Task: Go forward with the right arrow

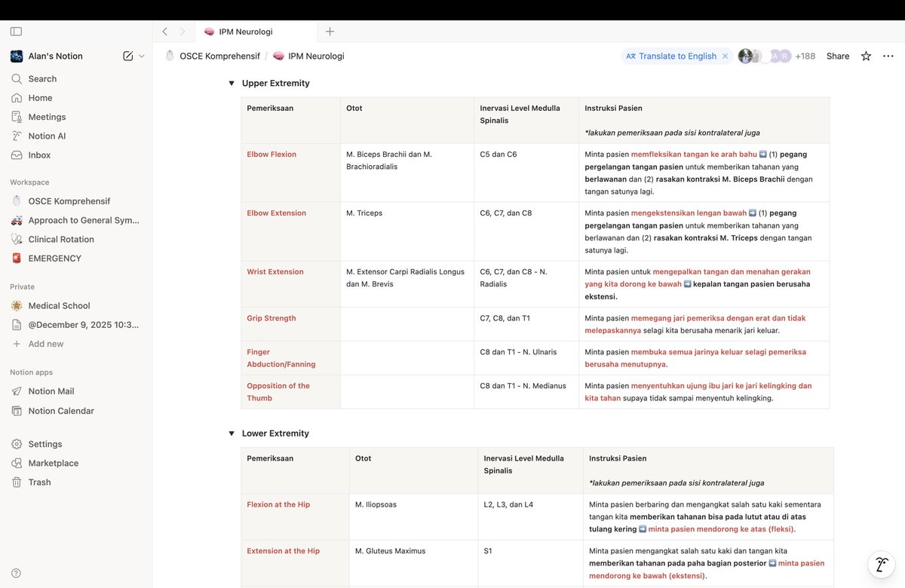Action: [182, 32]
